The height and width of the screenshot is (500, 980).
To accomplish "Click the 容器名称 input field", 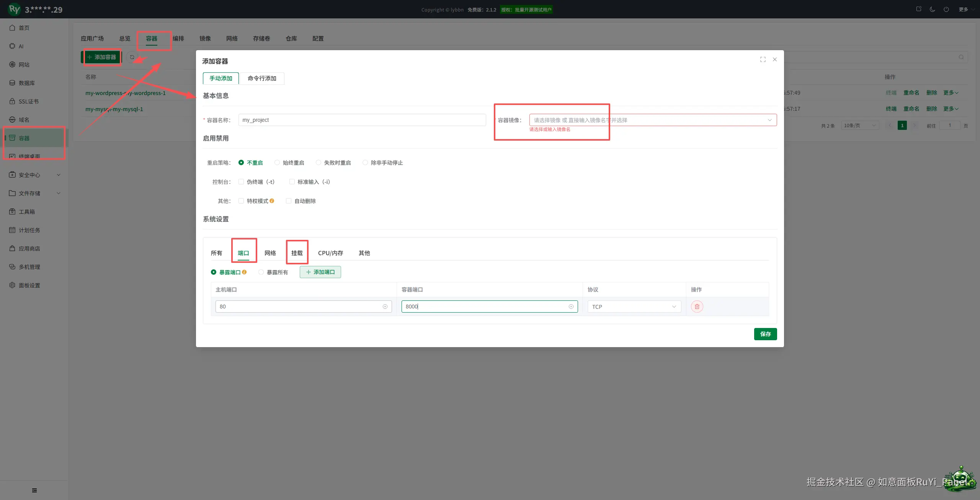I will point(362,120).
